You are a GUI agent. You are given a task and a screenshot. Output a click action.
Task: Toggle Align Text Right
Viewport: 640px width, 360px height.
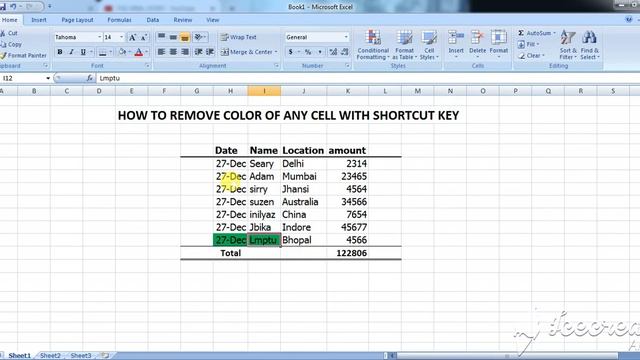point(185,52)
